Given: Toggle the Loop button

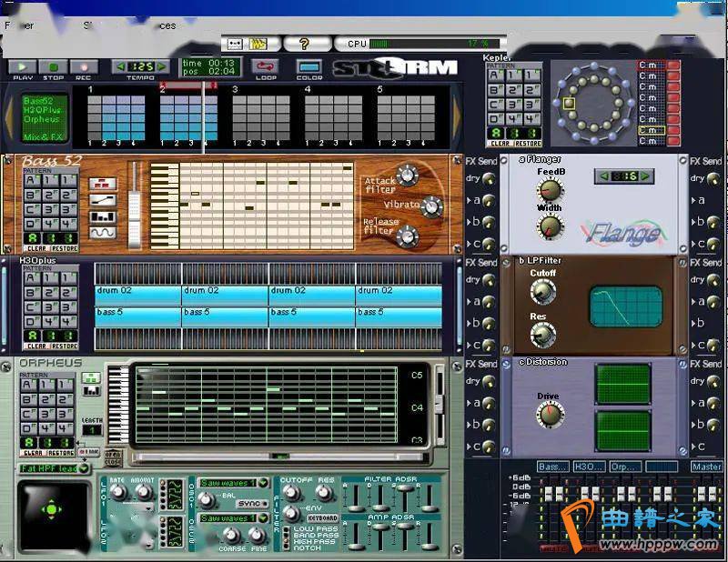Looking at the screenshot, I should 265,66.
